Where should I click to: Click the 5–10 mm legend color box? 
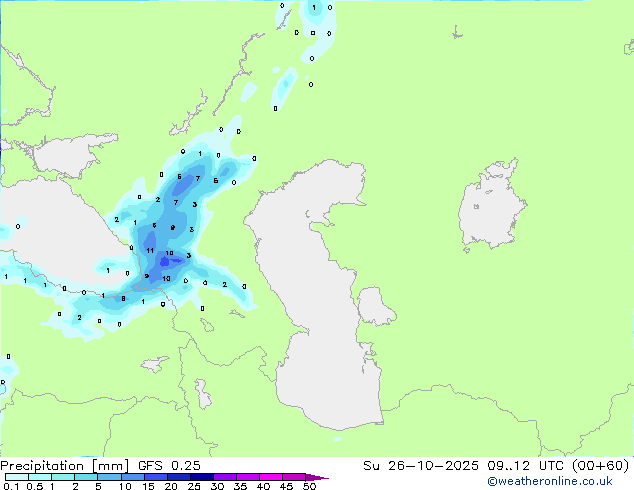coord(109,477)
